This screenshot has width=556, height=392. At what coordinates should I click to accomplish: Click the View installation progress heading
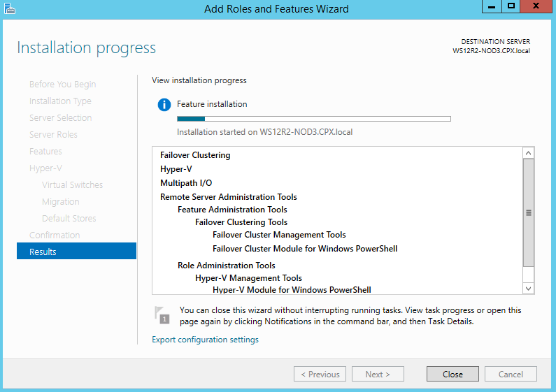click(199, 80)
